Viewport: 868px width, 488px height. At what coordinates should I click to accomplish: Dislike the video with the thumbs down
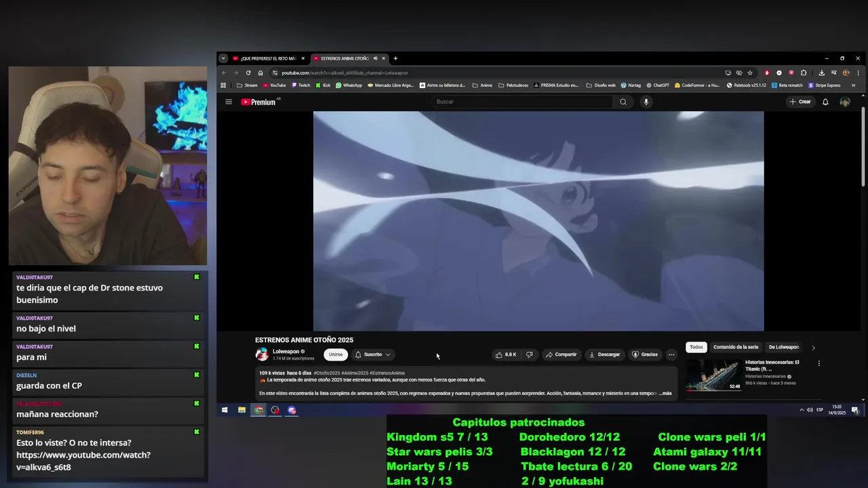click(530, 354)
